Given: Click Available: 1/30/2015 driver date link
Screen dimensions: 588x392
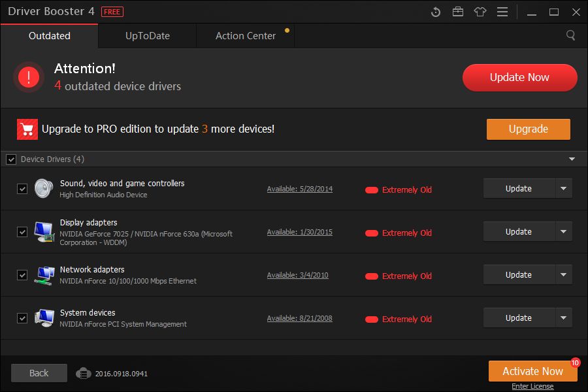Looking at the screenshot, I should click(300, 232).
